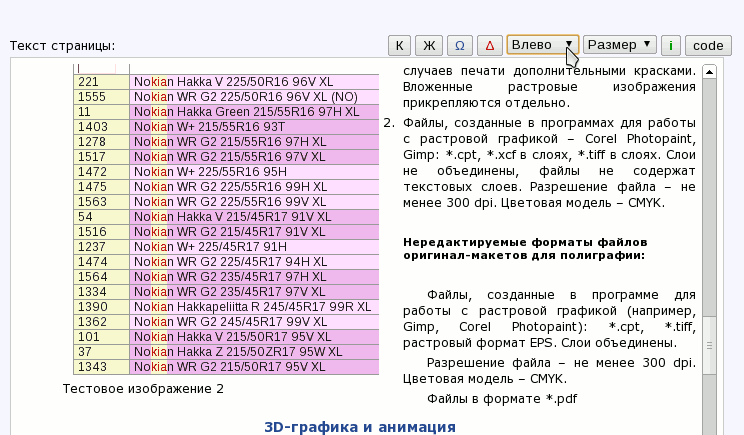The height and width of the screenshot is (435, 744).
Task: Click the cell with number 1564
Action: click(x=101, y=277)
